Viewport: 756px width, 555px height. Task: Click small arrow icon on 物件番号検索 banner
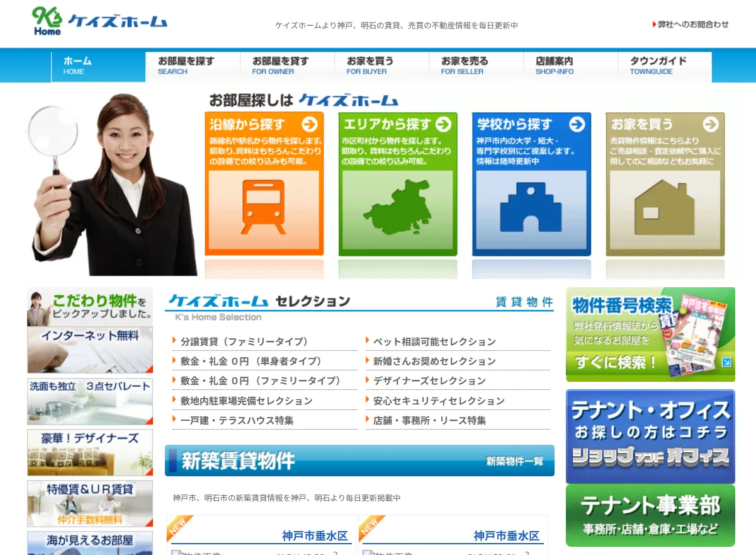pos(727,362)
